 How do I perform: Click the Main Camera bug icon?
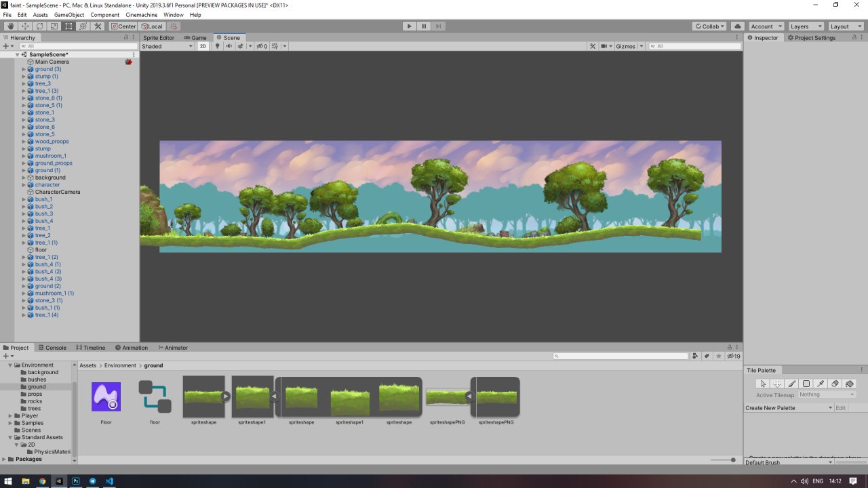(x=128, y=62)
